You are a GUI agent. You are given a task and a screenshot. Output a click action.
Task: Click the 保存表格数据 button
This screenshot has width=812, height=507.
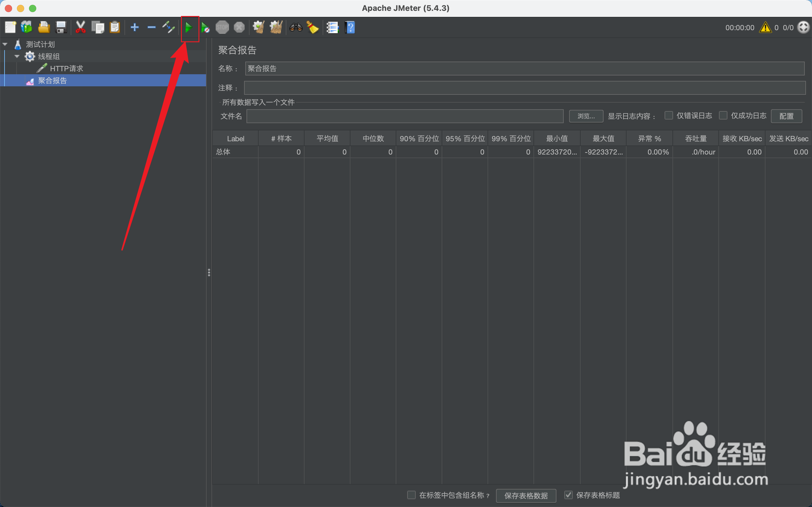point(526,495)
